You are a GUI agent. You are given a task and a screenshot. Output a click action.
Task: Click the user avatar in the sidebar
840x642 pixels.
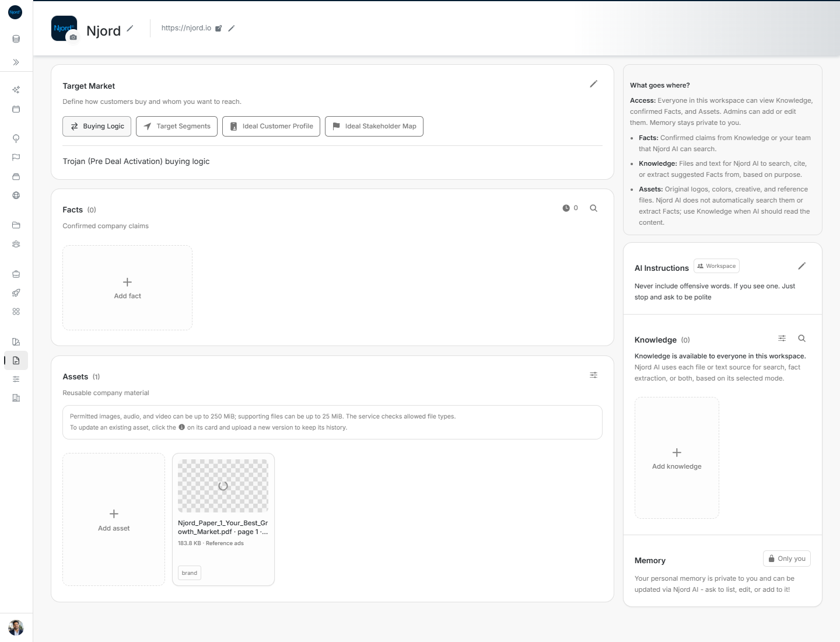pos(16,627)
